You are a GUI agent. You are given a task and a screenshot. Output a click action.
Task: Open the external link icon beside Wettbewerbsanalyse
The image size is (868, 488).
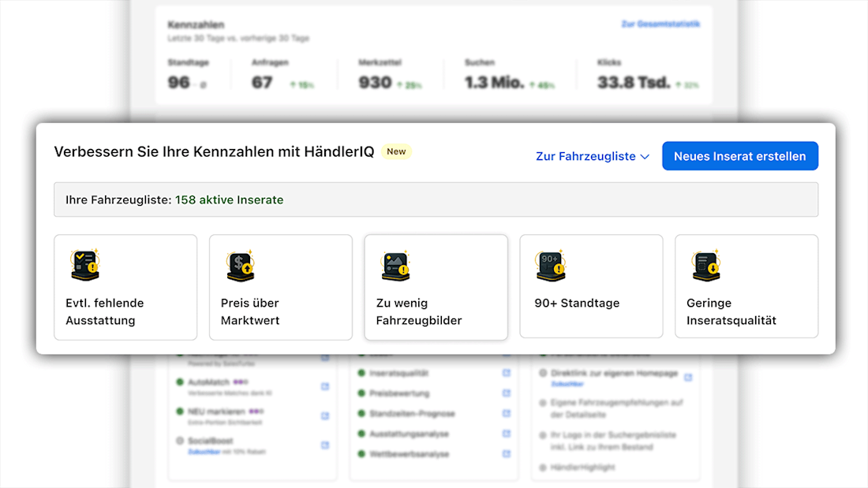click(x=507, y=454)
